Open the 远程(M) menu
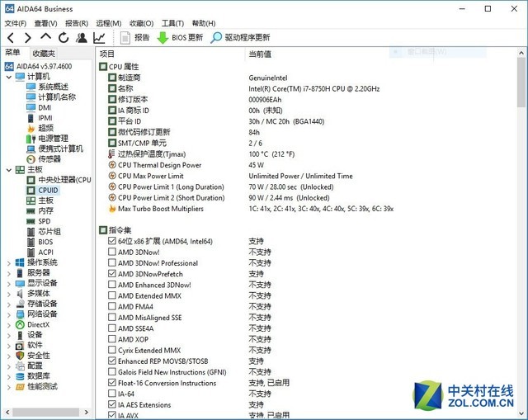The image size is (528, 420). click(108, 23)
